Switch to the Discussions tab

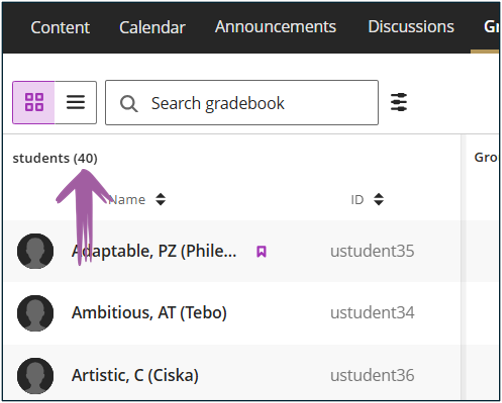(411, 27)
